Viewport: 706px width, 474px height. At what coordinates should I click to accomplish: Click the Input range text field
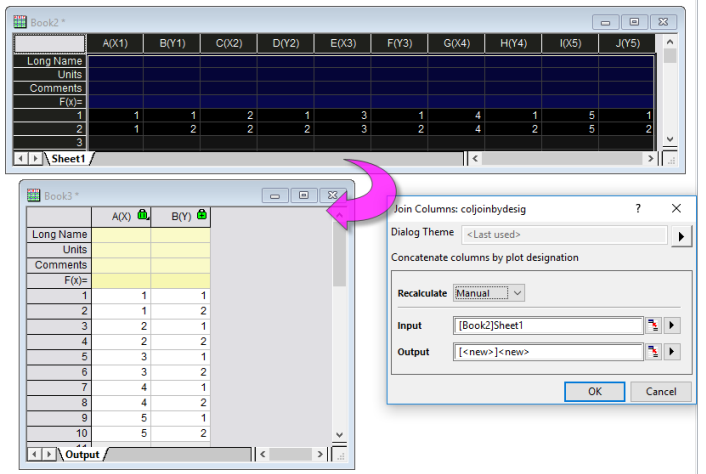pos(547,325)
